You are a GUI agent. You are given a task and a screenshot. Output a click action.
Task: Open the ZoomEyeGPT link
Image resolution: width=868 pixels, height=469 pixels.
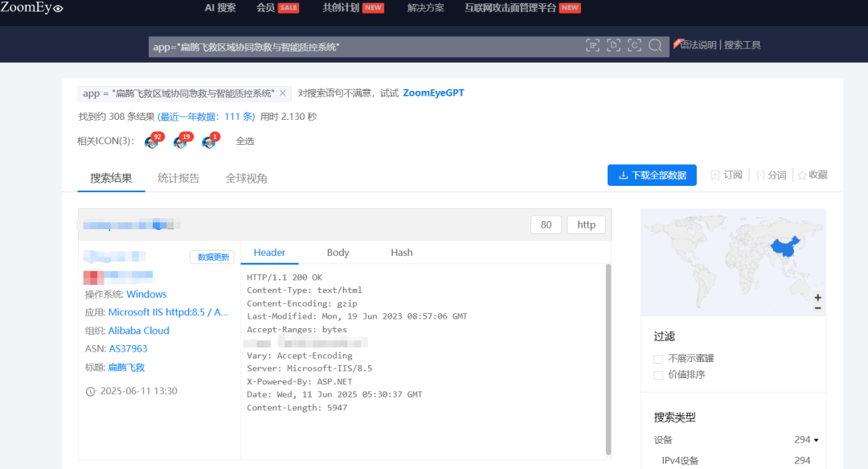433,93
